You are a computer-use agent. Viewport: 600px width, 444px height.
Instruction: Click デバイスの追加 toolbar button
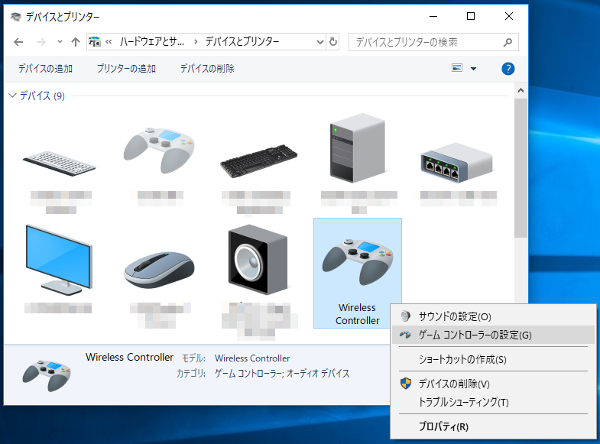(x=48, y=69)
